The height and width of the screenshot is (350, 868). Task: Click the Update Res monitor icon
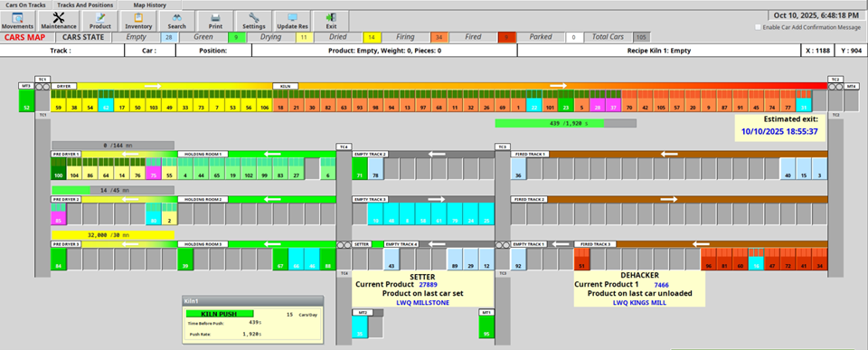coord(292,21)
